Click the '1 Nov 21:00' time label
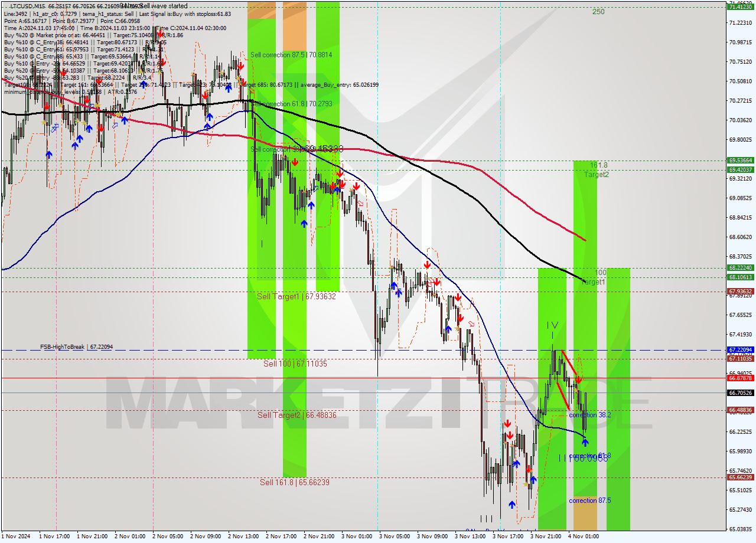The height and width of the screenshot is (543, 756). (92, 537)
